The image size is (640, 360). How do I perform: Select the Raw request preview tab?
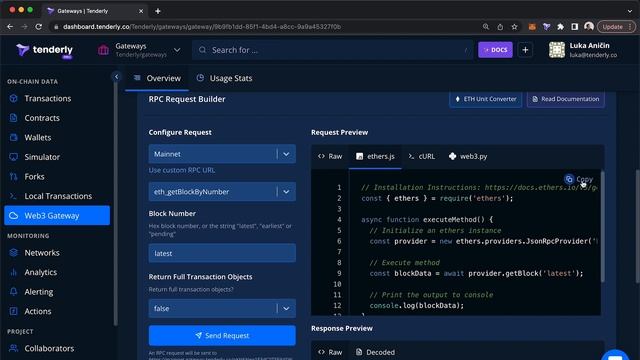[x=330, y=156]
